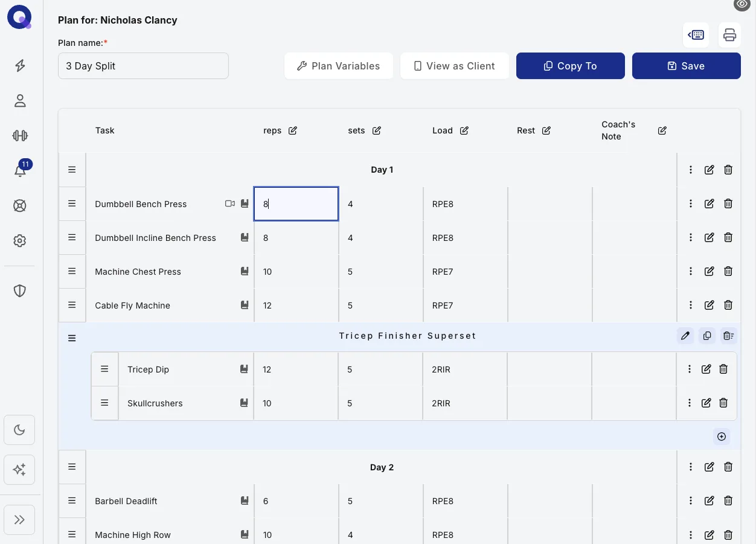Rename Tricep Finisher Superset with pencil icon
Viewport: 756px width, 544px height.
(685, 336)
